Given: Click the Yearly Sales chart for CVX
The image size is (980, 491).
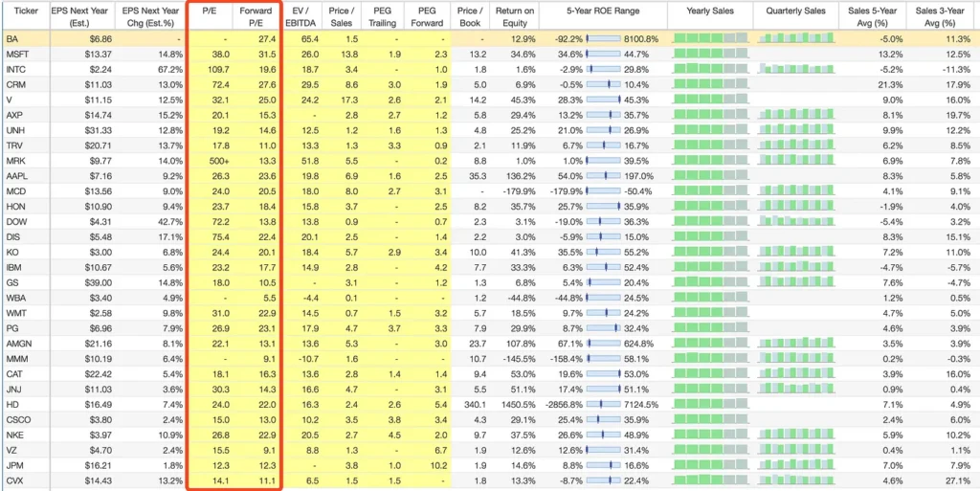Looking at the screenshot, I should click(x=711, y=480).
